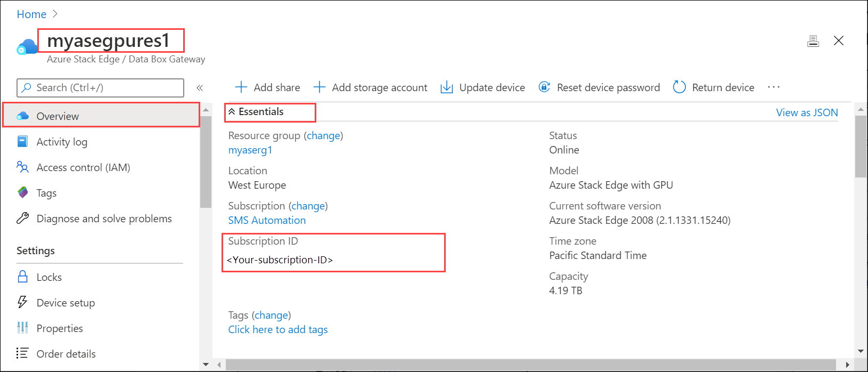Click the Azure Stack Edge with GPU model text
This screenshot has height=372, width=868.
pos(611,185)
